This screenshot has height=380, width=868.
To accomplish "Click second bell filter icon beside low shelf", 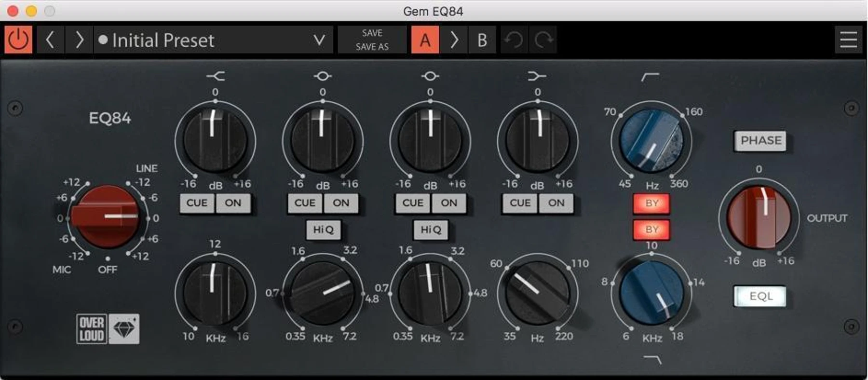I will [x=430, y=76].
